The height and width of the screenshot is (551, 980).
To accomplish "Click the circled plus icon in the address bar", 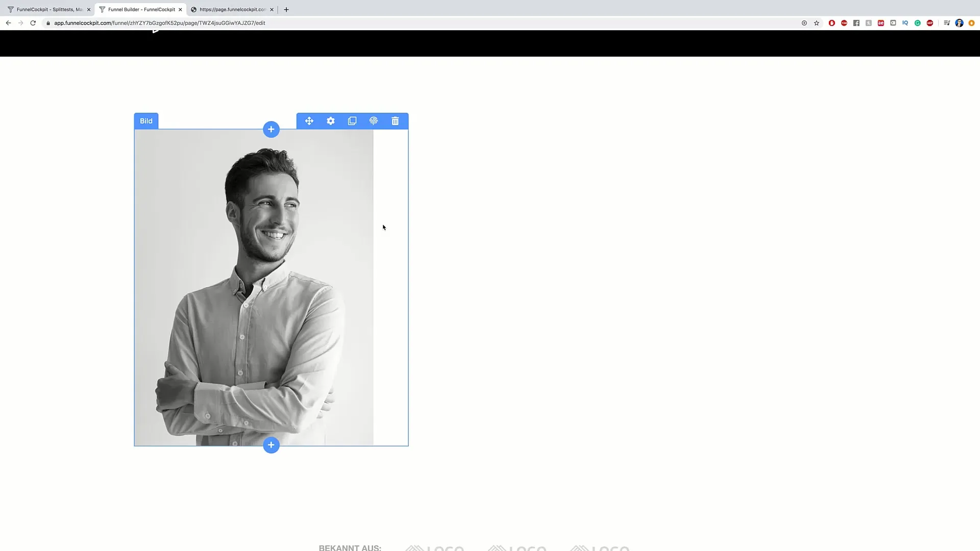I will click(804, 23).
